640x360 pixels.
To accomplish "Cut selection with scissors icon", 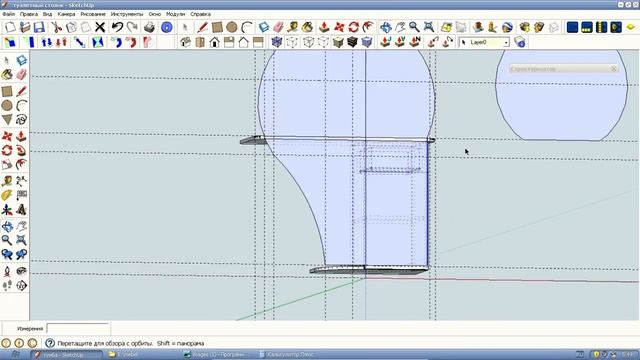I will point(56,27).
